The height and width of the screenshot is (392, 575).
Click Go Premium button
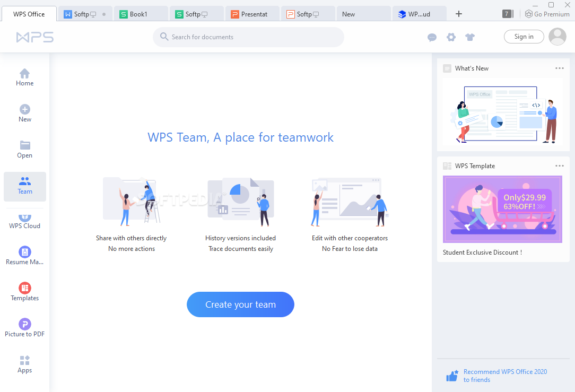coord(547,14)
